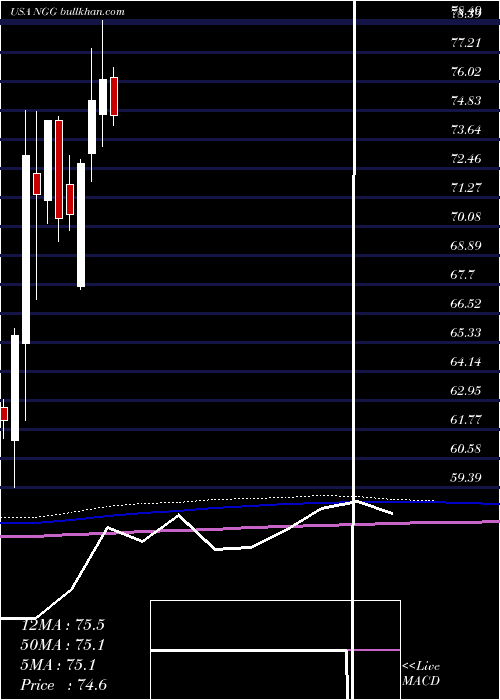500x700 pixels.
Task: Click the 'Price : 74.6' readout
Action: point(63,685)
